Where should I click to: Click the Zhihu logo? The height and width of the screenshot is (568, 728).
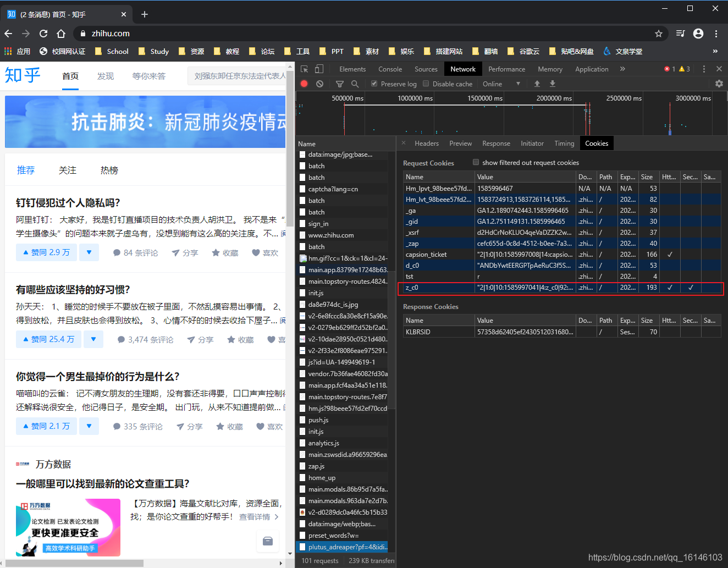tap(23, 75)
